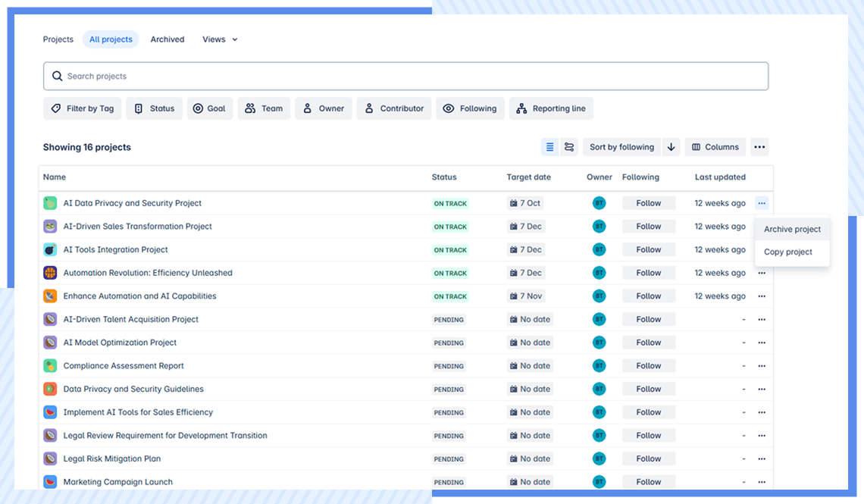
Task: Expand the Views dropdown
Action: pyautogui.click(x=219, y=39)
